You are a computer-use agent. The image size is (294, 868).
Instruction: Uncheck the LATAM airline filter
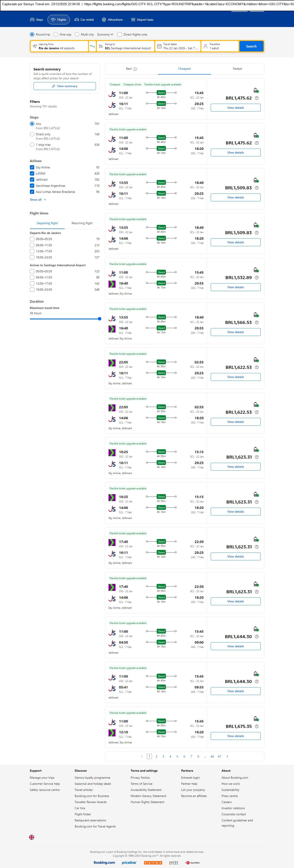(32, 173)
